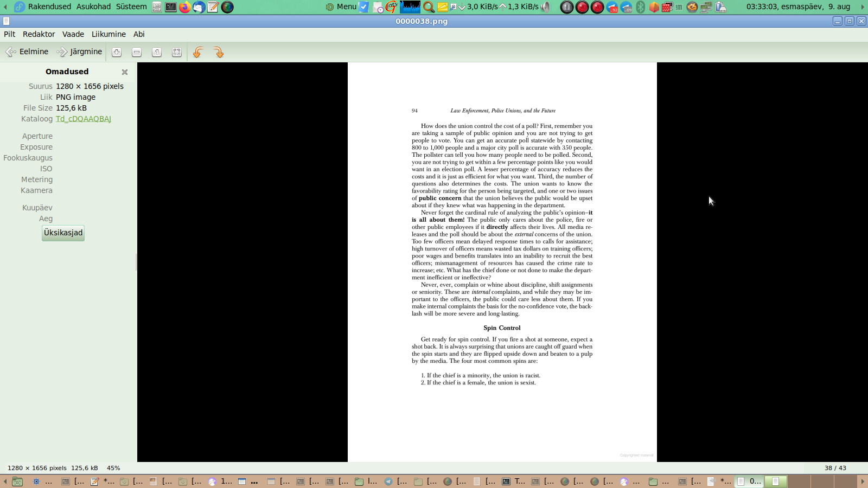Image resolution: width=868 pixels, height=488 pixels.
Task: Switch to the active 0000038.png taskbar entry
Action: point(749,481)
